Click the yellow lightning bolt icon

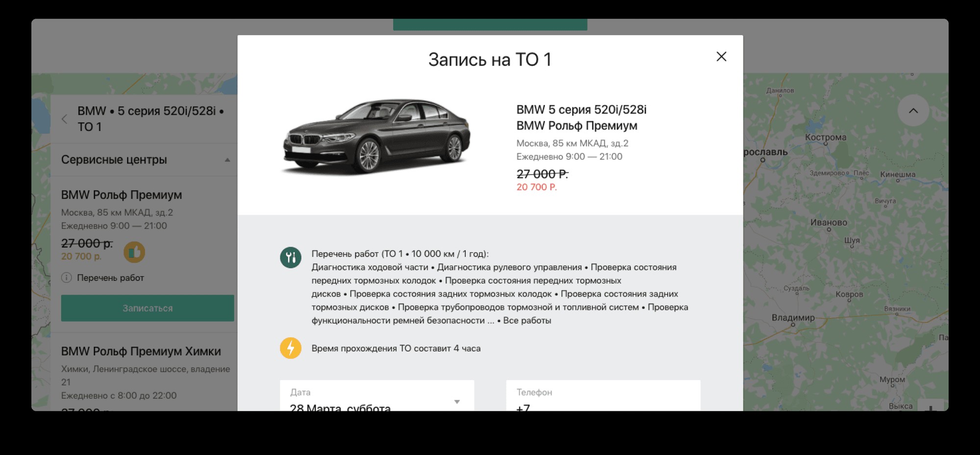click(291, 348)
